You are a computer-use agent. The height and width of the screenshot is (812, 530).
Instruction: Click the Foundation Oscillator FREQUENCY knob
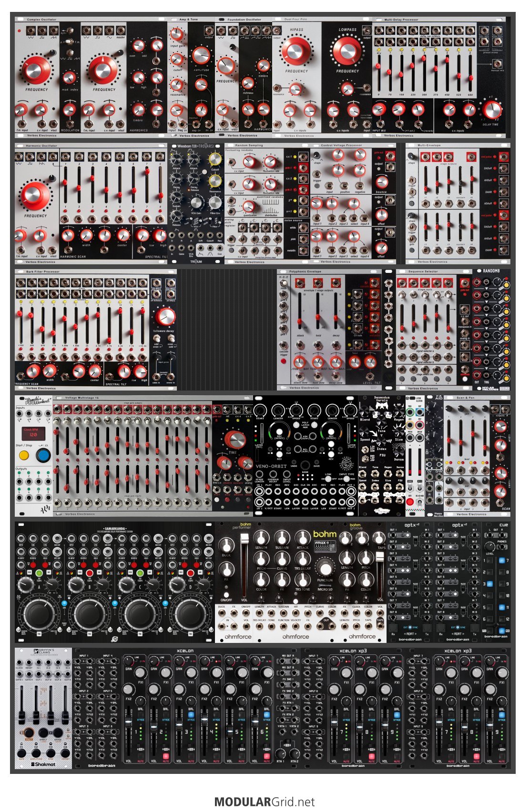tap(225, 66)
